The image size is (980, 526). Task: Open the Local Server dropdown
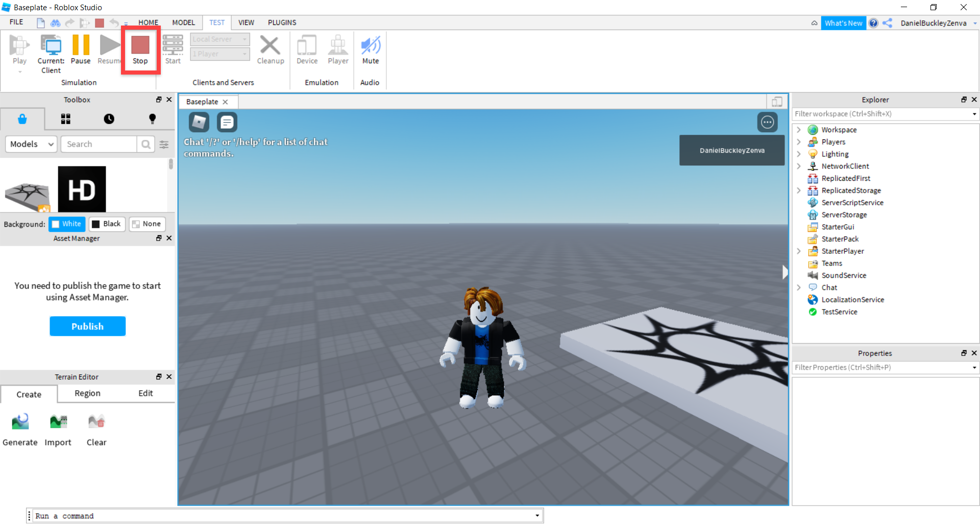(220, 39)
